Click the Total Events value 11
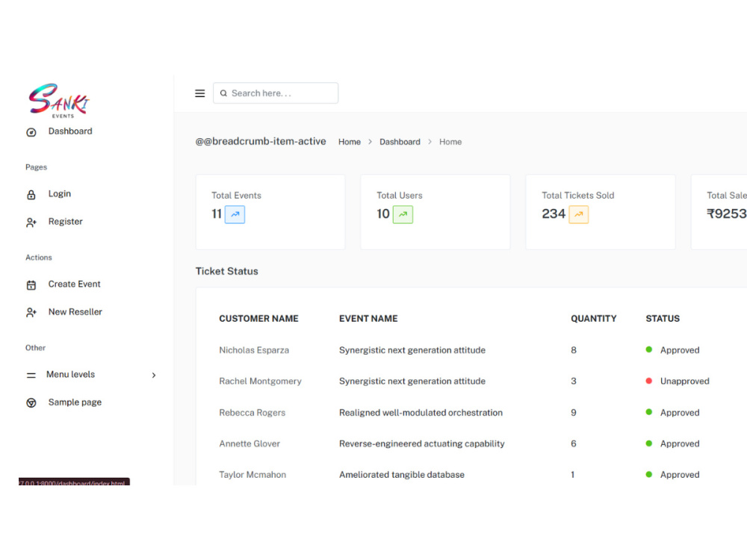747x560 pixels. point(217,214)
